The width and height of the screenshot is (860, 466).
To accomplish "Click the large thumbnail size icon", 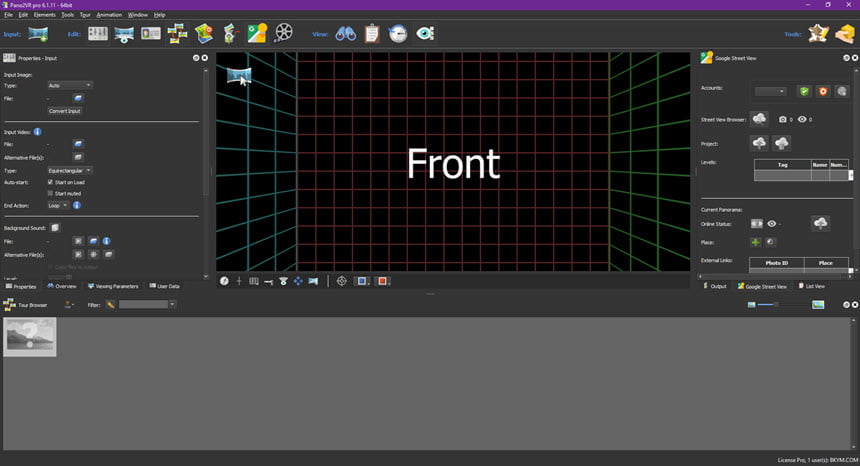I will [818, 304].
